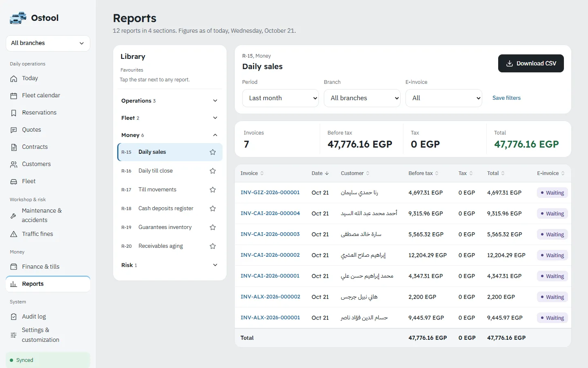Click the Fleet calendar icon in sidebar
Screen dimensions: 588x368
click(14, 96)
